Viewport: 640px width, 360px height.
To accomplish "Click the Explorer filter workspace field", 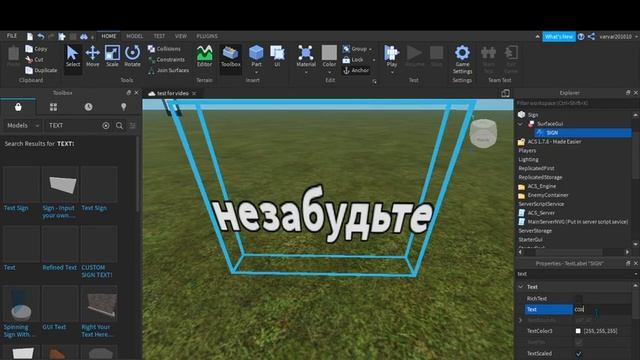I will tap(574, 103).
